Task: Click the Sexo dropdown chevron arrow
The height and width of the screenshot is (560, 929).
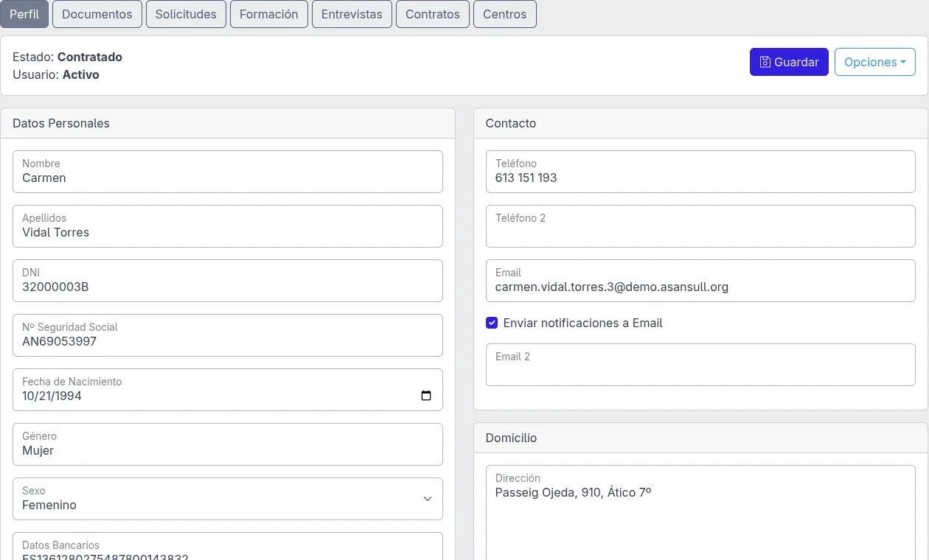Action: (x=428, y=499)
